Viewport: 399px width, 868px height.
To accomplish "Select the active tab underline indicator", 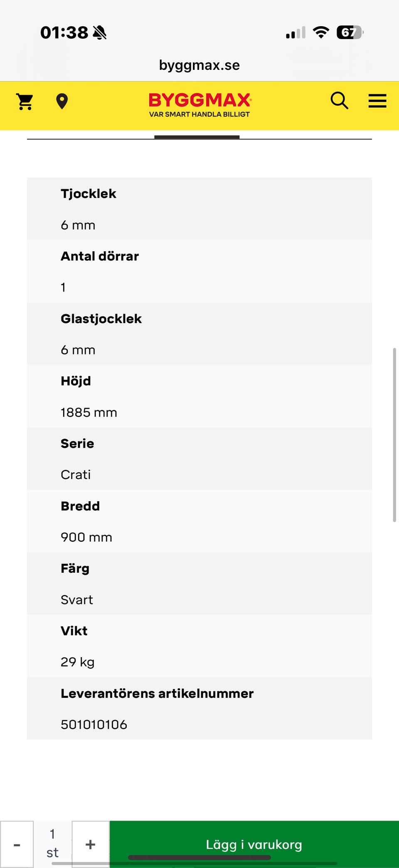I will [197, 137].
